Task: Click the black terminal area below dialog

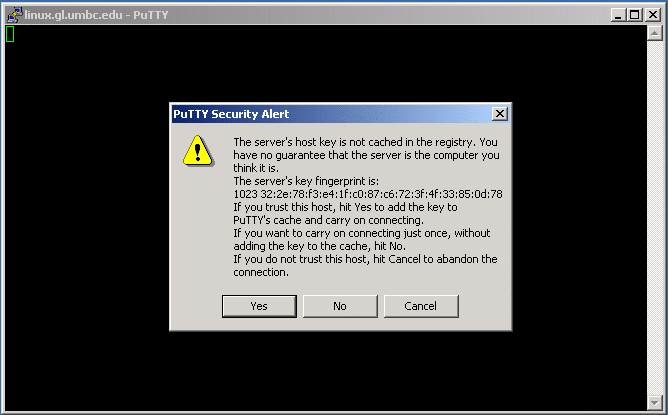Action: [x=326, y=371]
